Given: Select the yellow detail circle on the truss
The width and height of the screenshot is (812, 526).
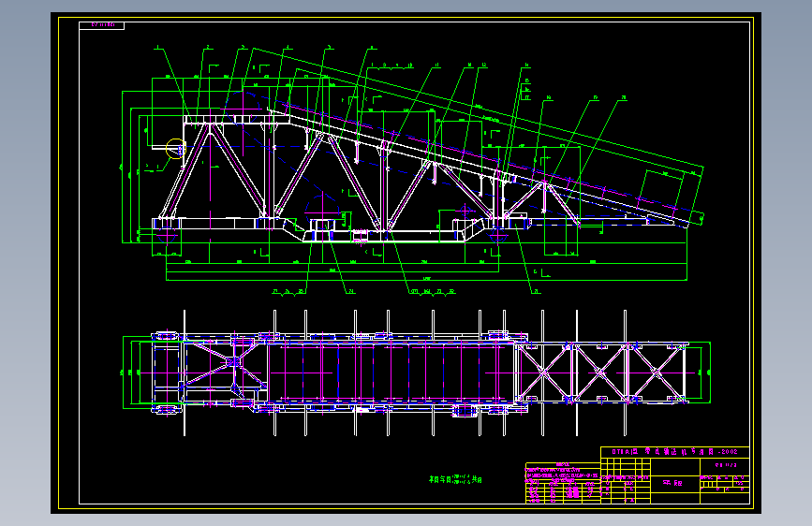Looking at the screenshot, I should click(x=175, y=149).
